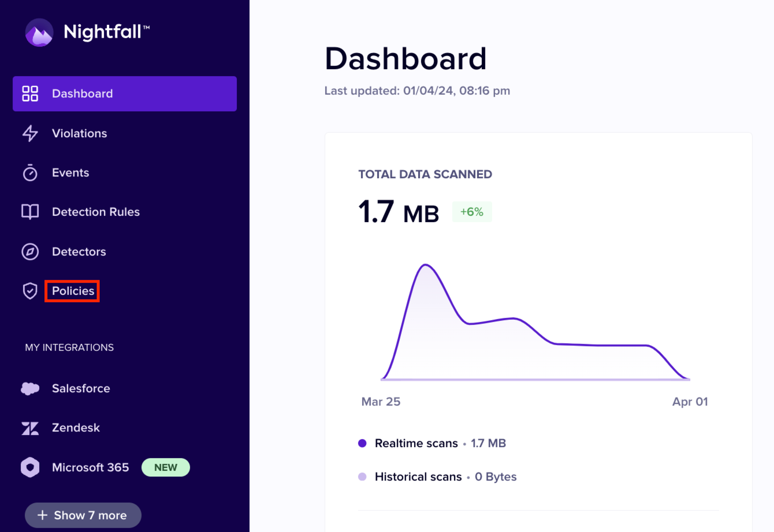Toggle Historical scans legend dot
Screen dimensions: 774x532
pos(362,477)
